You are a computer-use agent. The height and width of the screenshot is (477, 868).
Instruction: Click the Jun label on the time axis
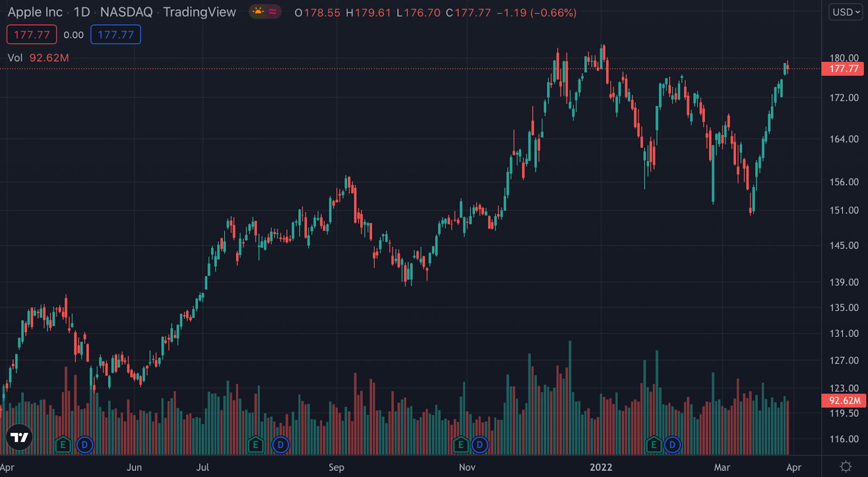(134, 467)
